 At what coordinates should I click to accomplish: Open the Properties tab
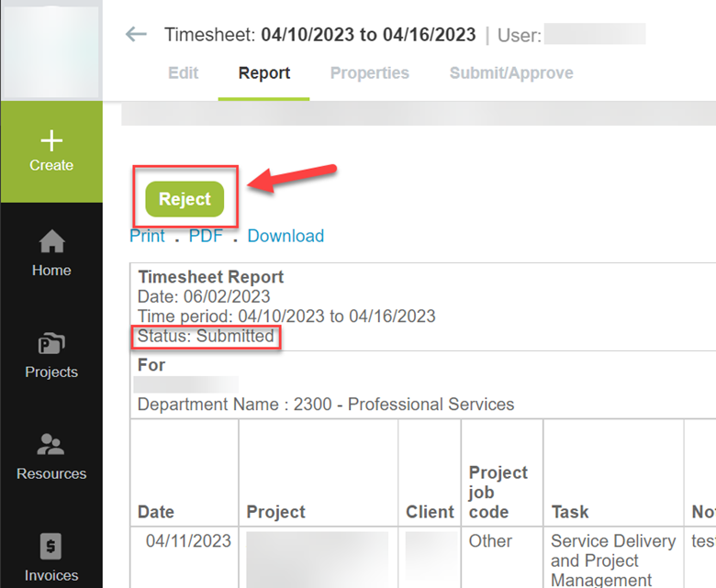[370, 73]
